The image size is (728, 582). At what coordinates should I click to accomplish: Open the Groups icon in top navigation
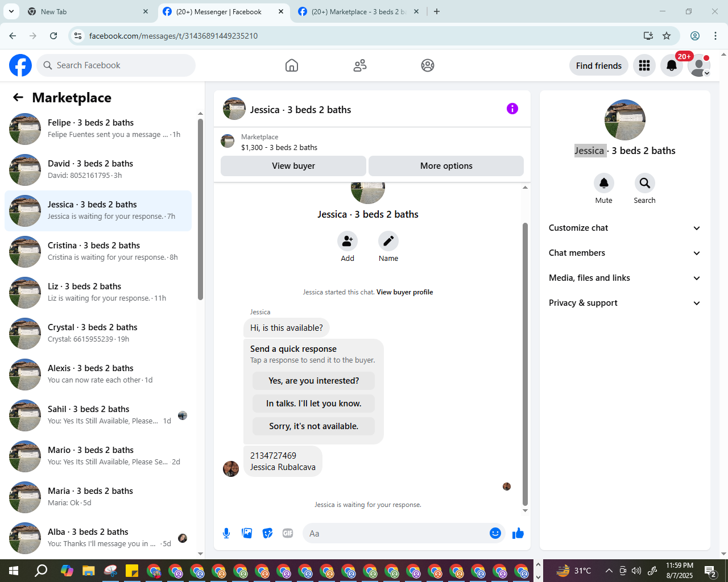[428, 65]
